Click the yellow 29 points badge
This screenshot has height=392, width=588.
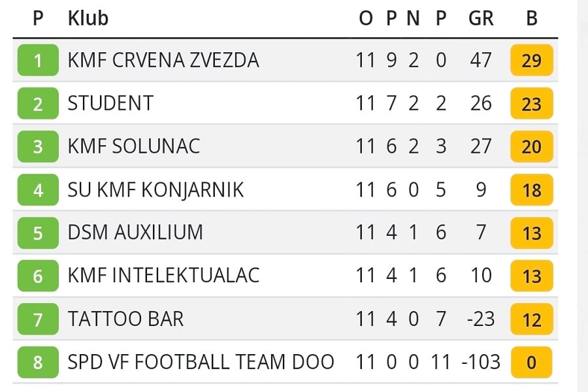532,61
